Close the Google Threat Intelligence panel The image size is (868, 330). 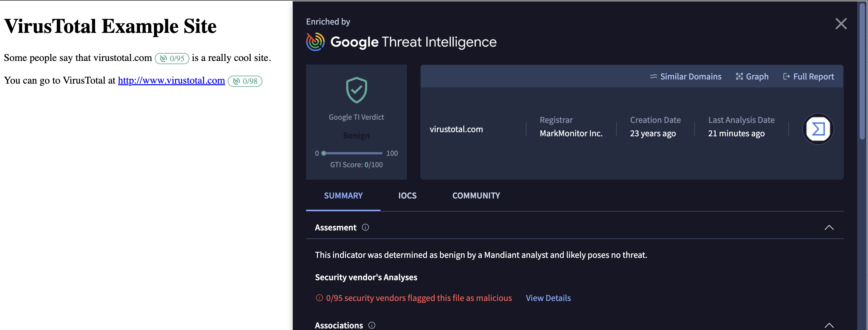coord(841,24)
